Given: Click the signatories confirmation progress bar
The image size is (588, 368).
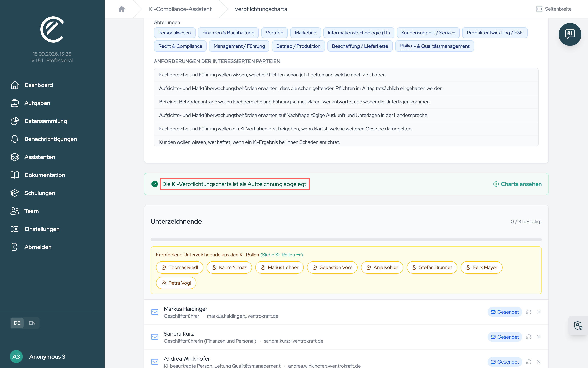Looking at the screenshot, I should 346,239.
